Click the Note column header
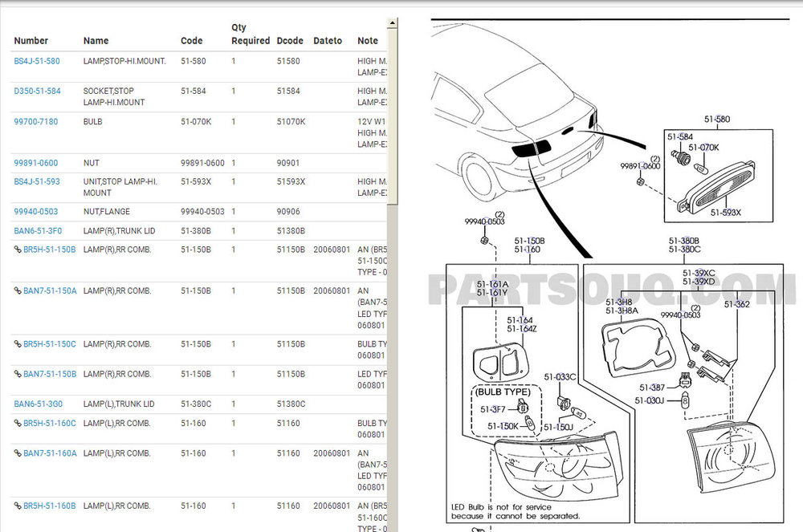This screenshot has height=532, width=803. tap(368, 41)
